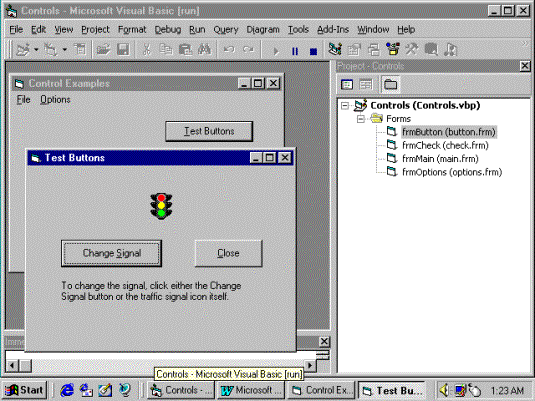Open the View menu
Viewport: 535px width, 401px height.
[x=64, y=30]
